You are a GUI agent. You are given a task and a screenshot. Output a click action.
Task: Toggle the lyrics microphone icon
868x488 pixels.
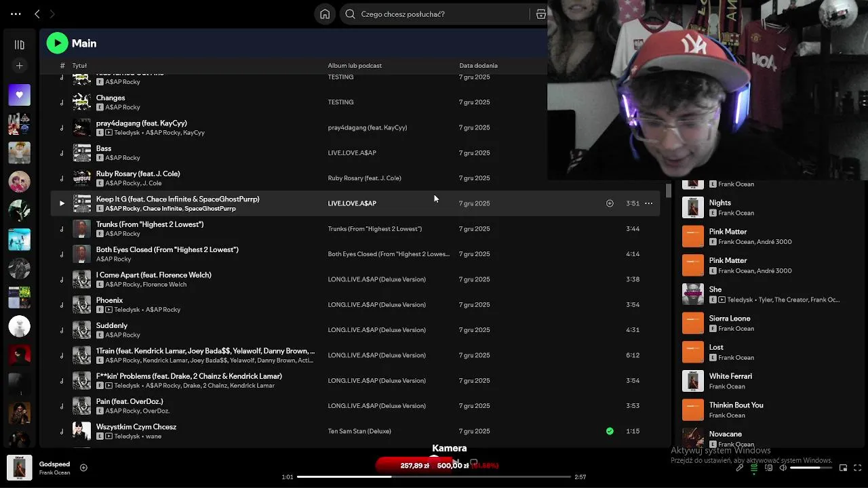tap(740, 468)
